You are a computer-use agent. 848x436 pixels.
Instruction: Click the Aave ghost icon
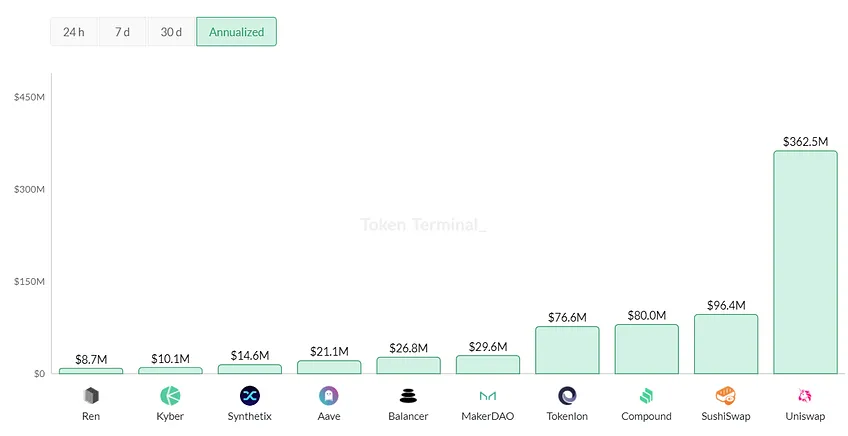click(329, 396)
